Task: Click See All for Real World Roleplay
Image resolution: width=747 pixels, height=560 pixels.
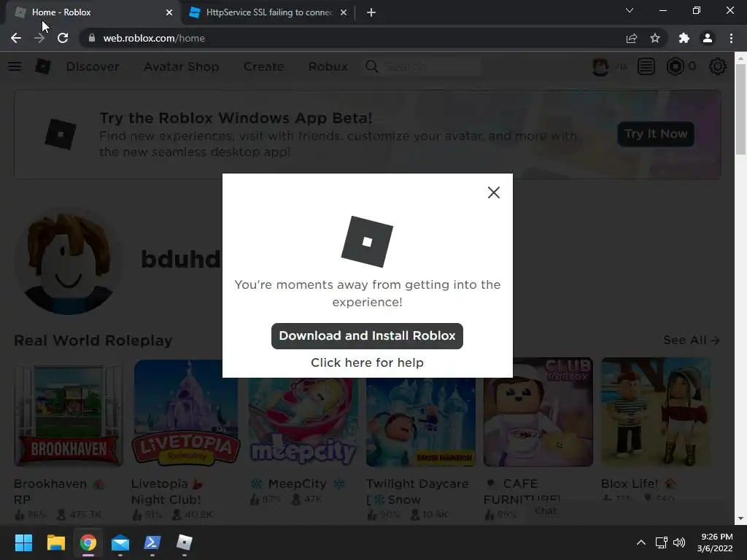Action: point(692,340)
